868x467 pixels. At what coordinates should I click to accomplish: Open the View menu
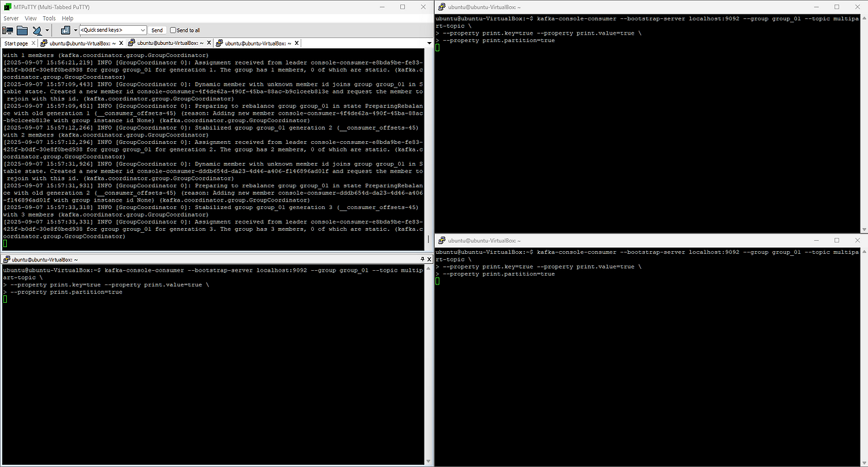tap(31, 18)
